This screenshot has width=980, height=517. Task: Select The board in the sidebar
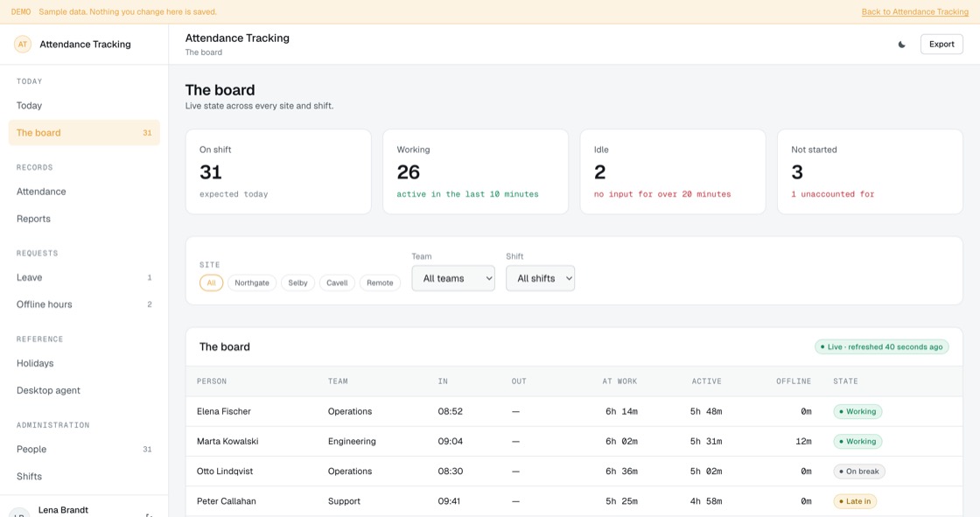pos(84,133)
